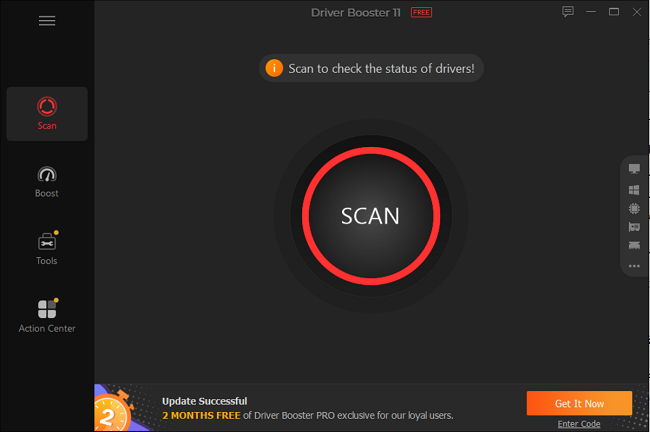Open the Tools toolbox section

(47, 248)
